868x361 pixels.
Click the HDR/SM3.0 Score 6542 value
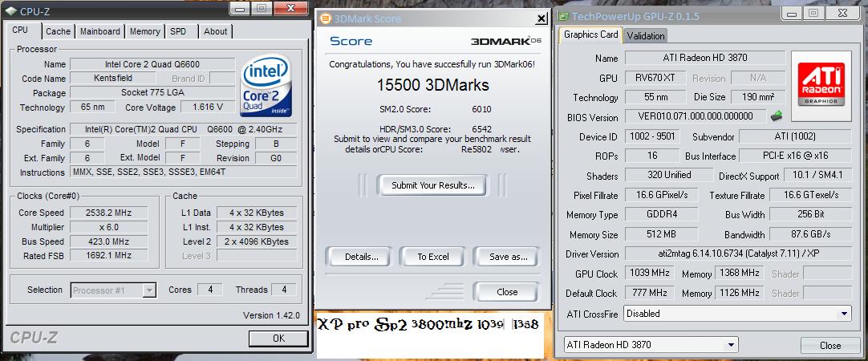(x=481, y=128)
